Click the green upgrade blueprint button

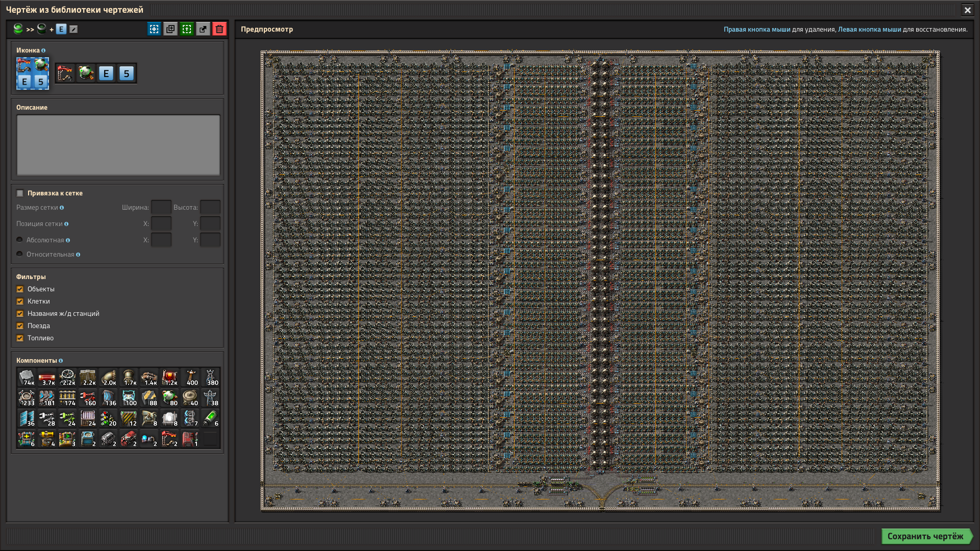[x=187, y=29]
